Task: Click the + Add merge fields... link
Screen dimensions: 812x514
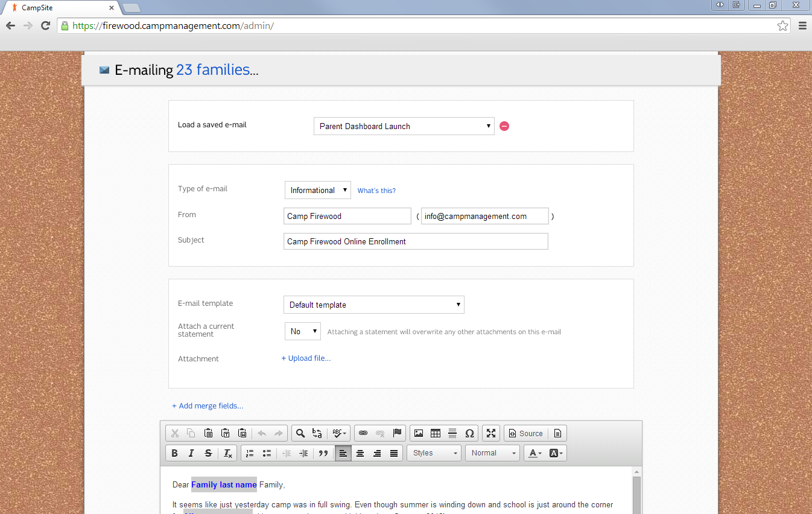Action: (x=208, y=406)
